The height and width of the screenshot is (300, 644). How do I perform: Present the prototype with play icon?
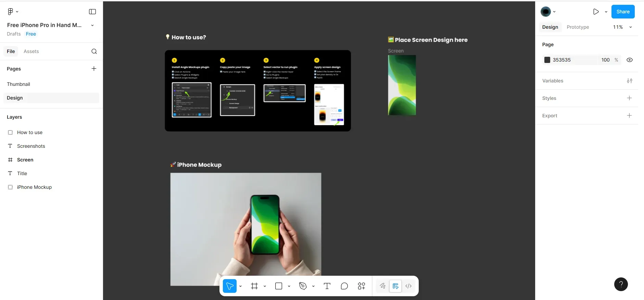coord(596,12)
